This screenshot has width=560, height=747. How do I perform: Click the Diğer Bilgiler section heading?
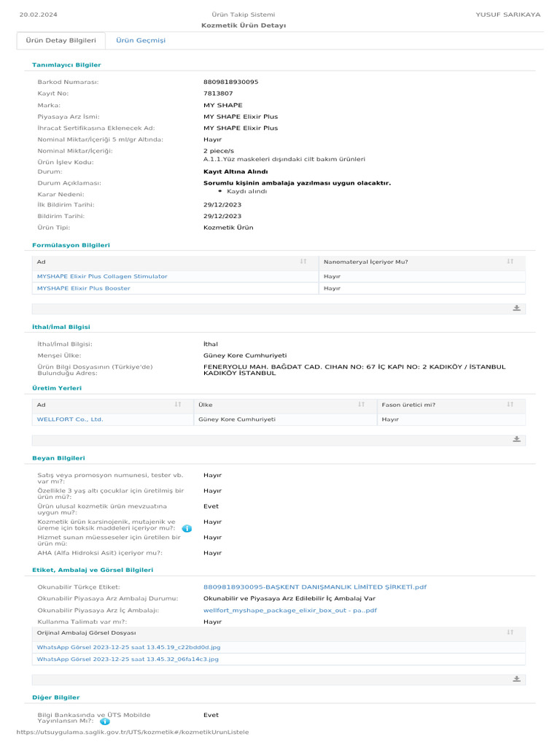coord(55,697)
